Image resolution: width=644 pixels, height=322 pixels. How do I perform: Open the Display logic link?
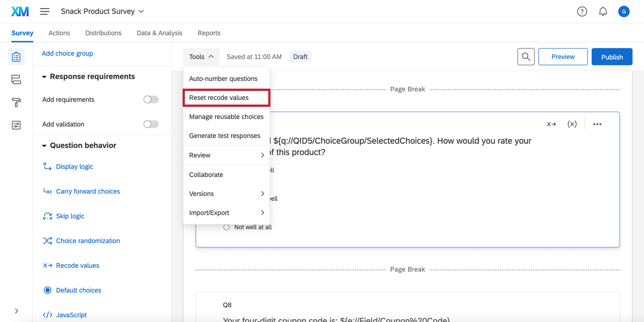click(x=74, y=167)
